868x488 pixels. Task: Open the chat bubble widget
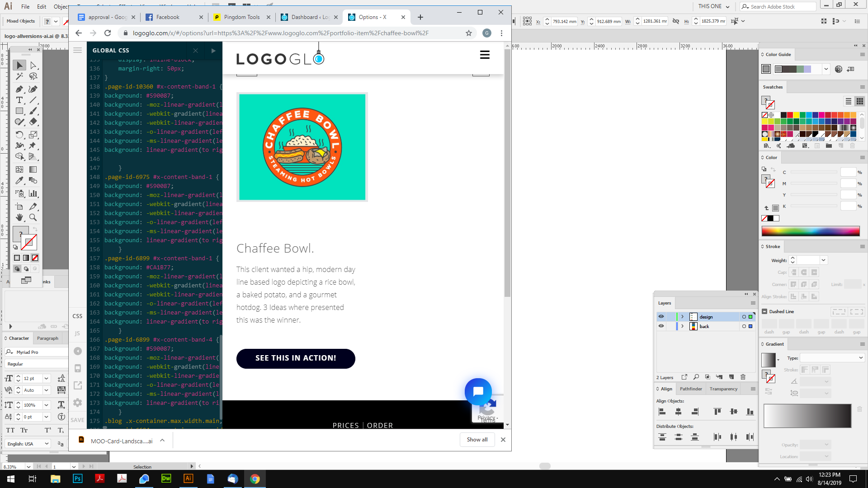coord(478,391)
